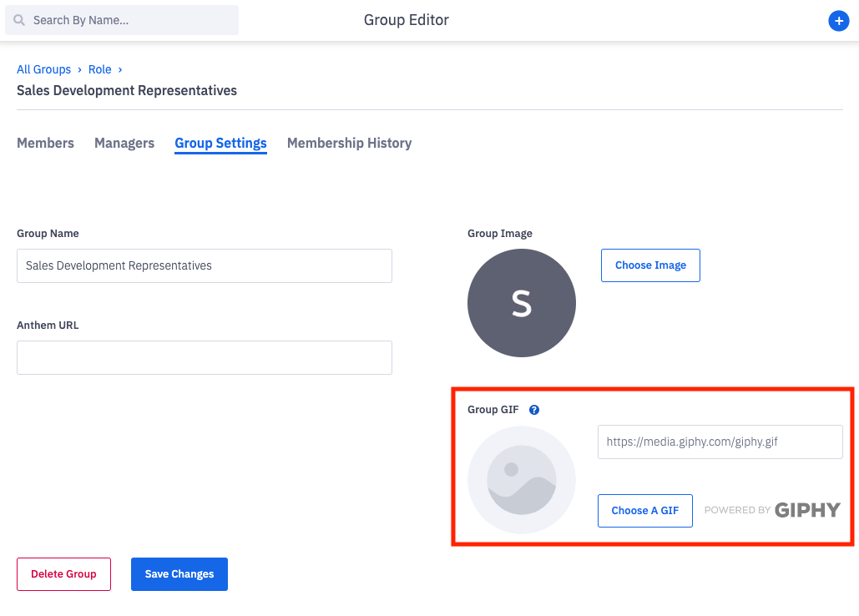Open the Group GIF help tooltip icon
This screenshot has height=616, width=859.
pos(534,410)
